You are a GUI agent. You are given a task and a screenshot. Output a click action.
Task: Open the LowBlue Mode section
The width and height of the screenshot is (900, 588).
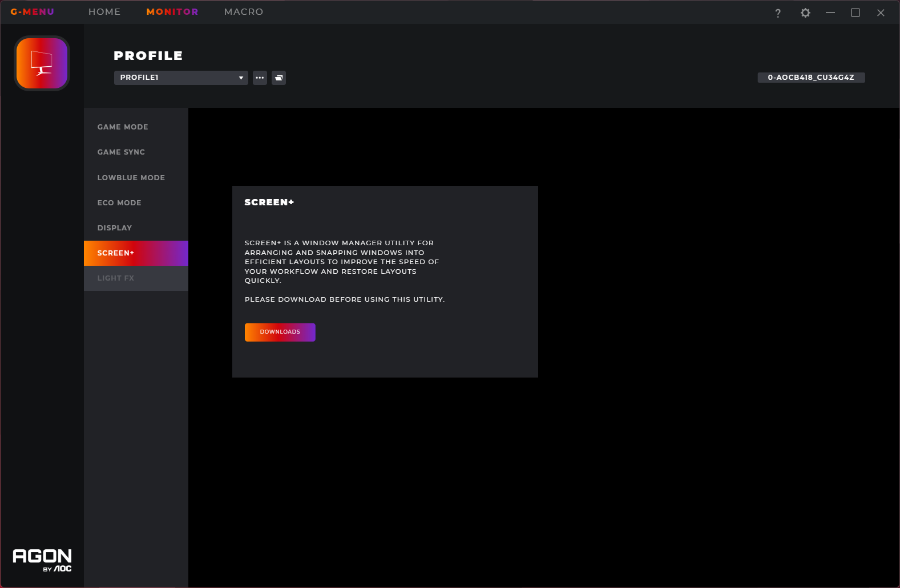[136, 178]
